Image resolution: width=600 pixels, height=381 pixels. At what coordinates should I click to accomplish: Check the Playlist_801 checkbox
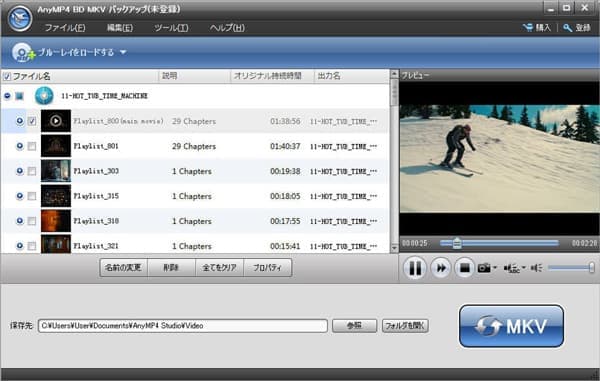click(x=32, y=146)
